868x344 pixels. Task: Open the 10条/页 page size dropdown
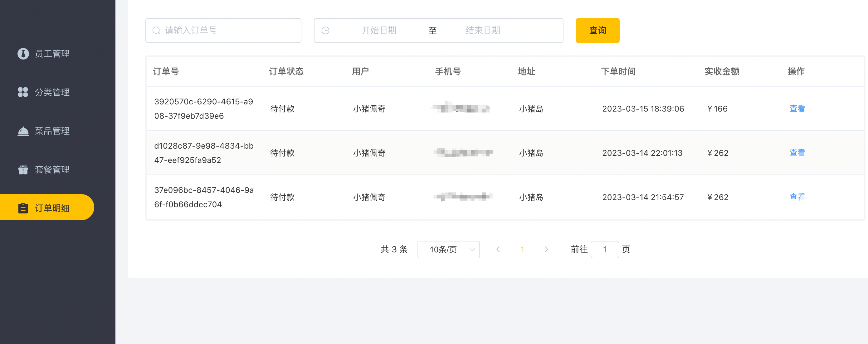tap(448, 249)
